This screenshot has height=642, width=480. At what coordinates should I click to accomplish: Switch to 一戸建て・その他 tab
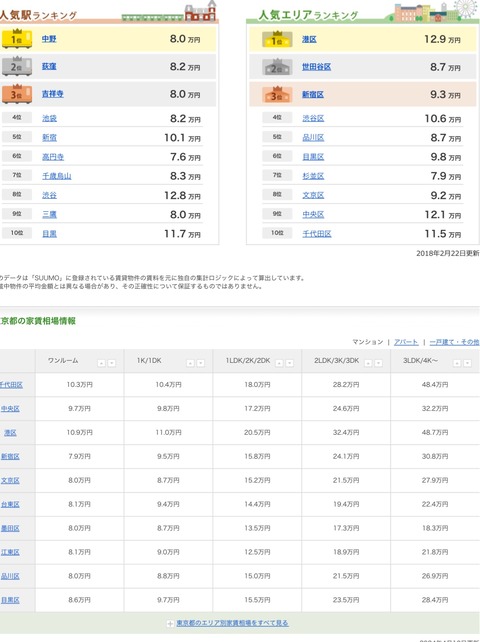[x=454, y=342]
